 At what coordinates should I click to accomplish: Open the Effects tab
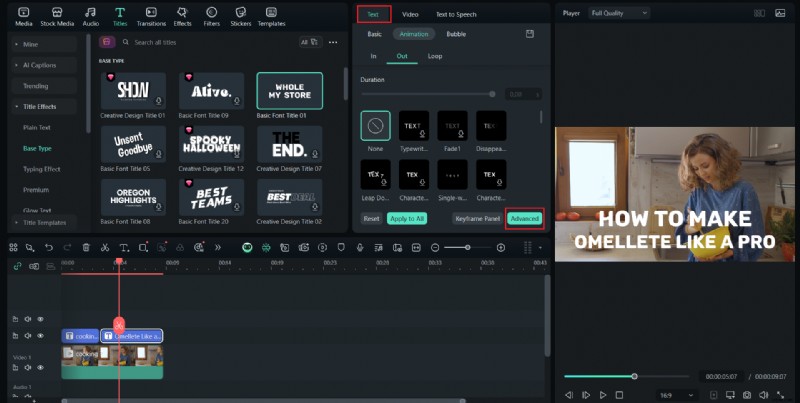[x=182, y=16]
